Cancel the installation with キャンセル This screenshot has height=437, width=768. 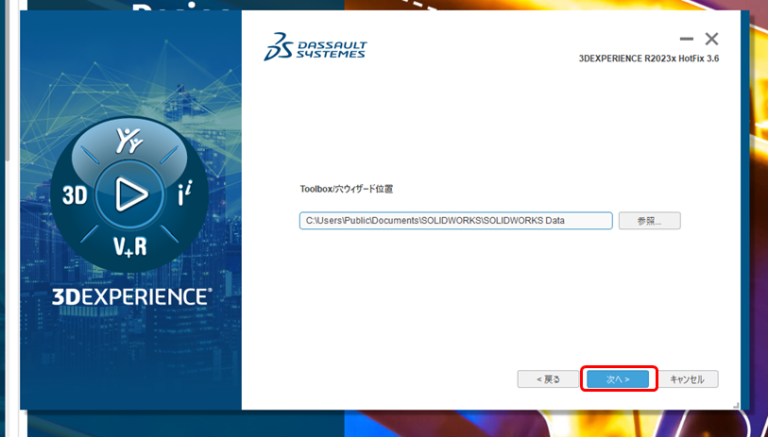(x=687, y=380)
